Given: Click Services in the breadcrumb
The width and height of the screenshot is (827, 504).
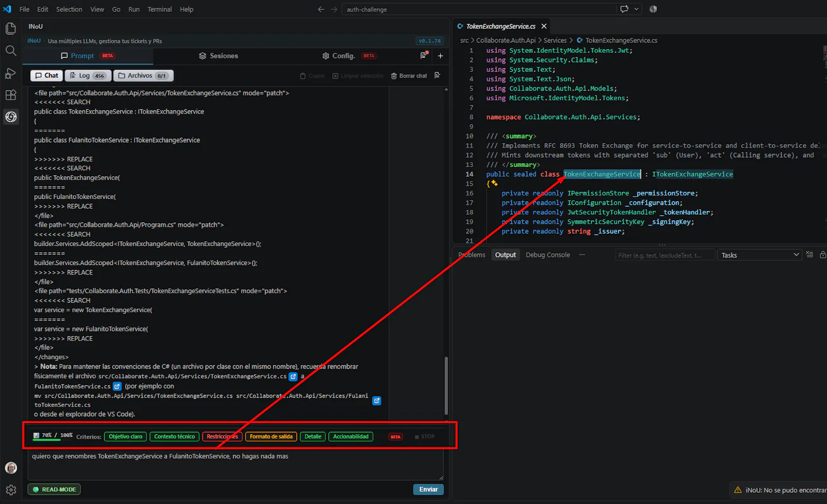Looking at the screenshot, I should click(555, 40).
